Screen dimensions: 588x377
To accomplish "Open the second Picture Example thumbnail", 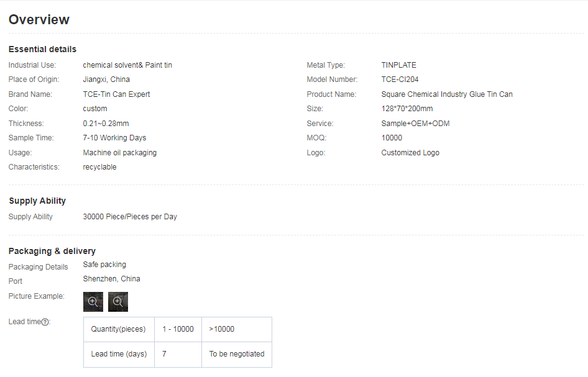I will tap(117, 301).
